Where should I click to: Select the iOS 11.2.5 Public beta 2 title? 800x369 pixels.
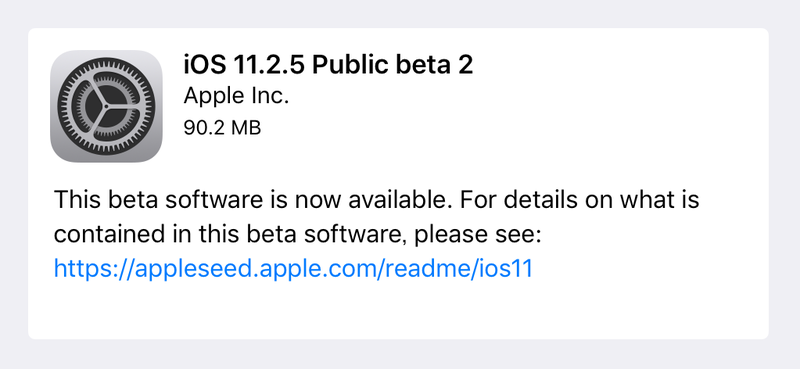click(328, 65)
